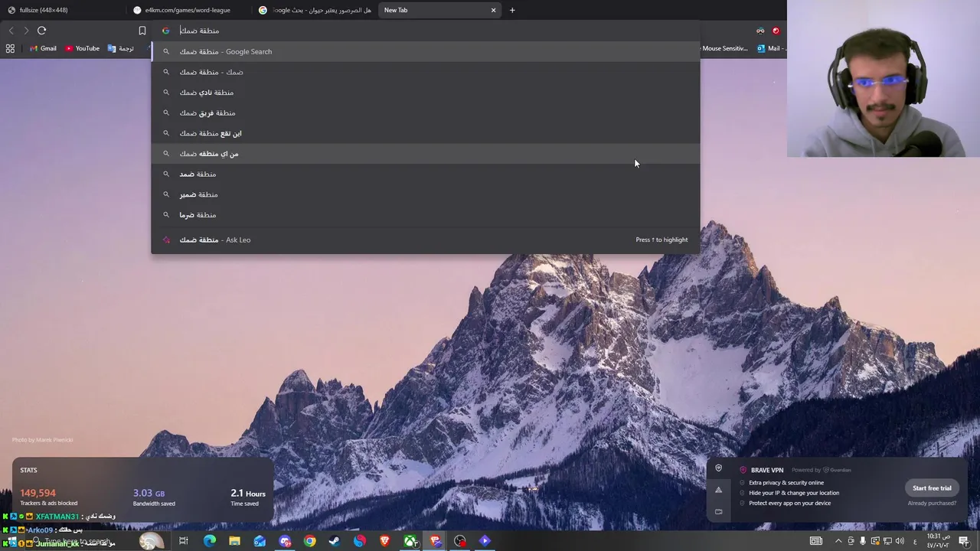Screen dimensions: 980x551
Task: Click the taskbar app next to Xbox
Action: (436, 541)
